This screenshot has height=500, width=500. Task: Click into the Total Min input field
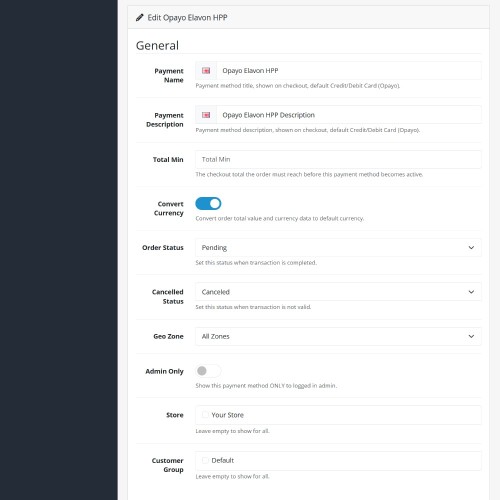pyautogui.click(x=338, y=159)
